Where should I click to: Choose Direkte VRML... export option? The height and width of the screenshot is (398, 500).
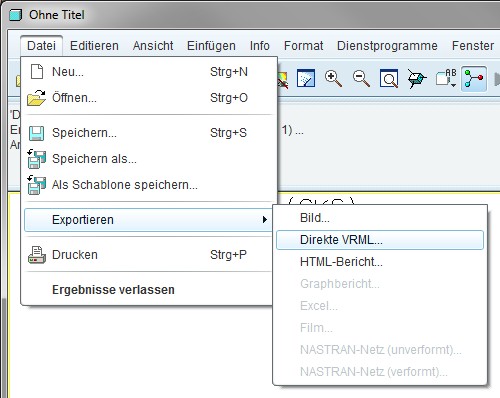(x=380, y=240)
